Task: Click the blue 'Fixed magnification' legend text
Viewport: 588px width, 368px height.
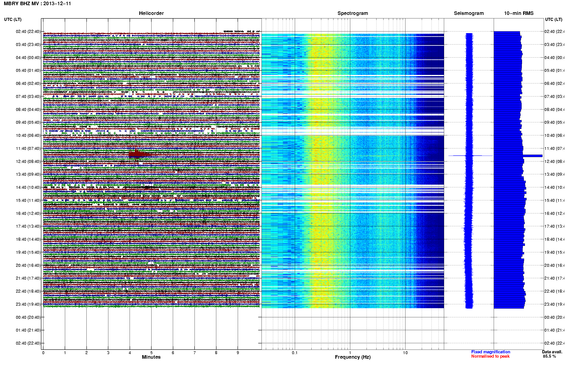Action: pyautogui.click(x=491, y=352)
